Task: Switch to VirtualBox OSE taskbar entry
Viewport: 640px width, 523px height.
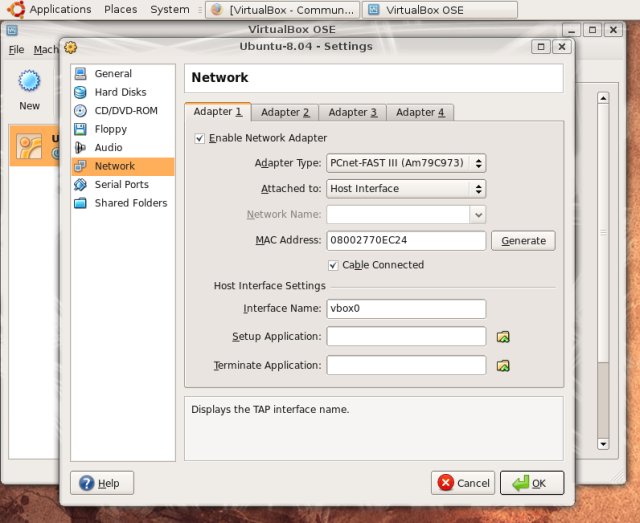Action: click(440, 10)
